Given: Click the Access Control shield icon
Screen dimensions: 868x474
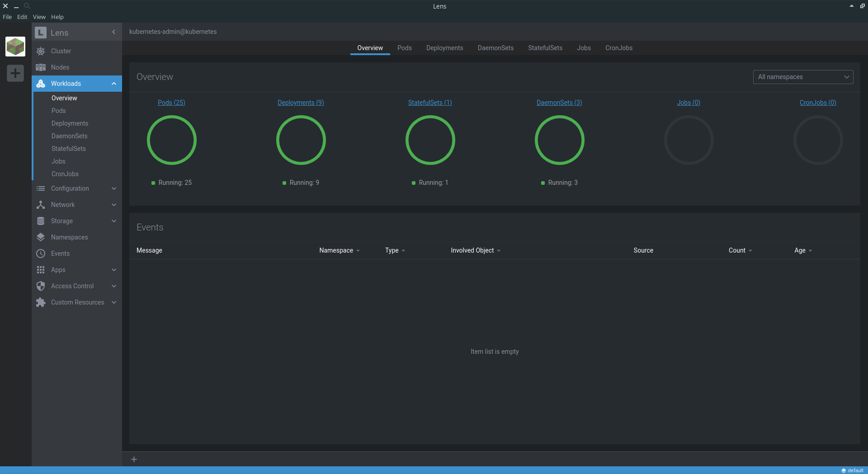Looking at the screenshot, I should pos(41,286).
